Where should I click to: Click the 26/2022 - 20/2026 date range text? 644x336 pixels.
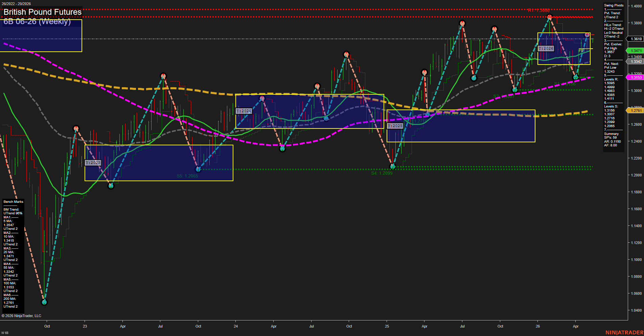(16, 4)
